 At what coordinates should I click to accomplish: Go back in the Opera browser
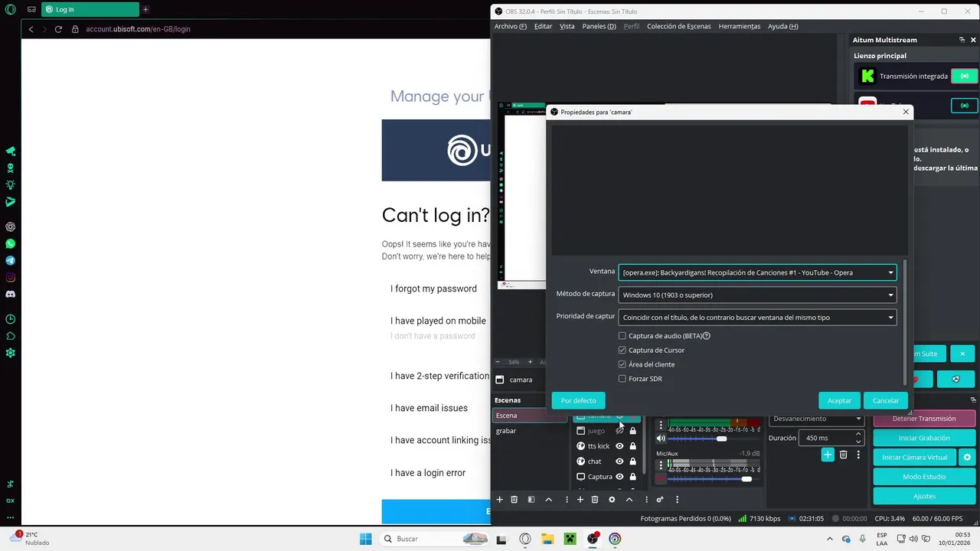31,29
